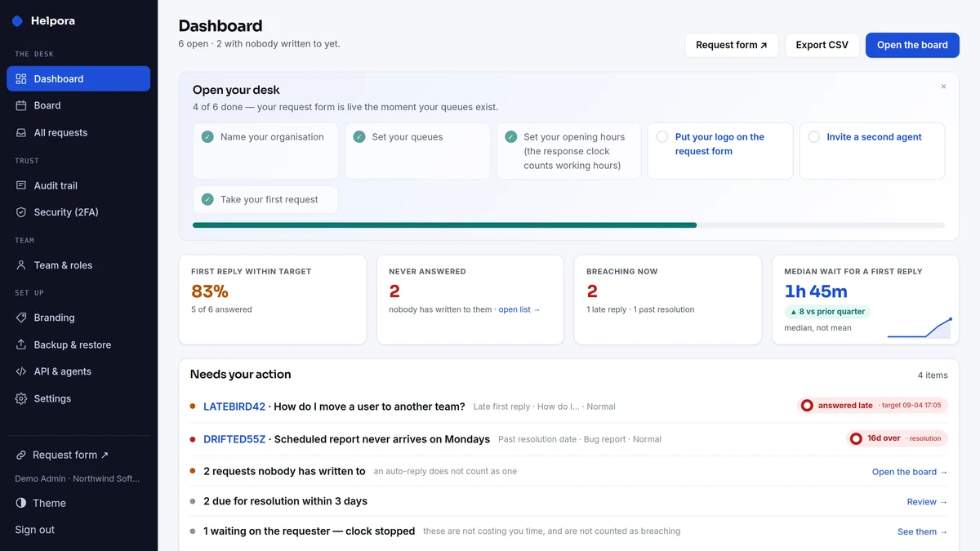Click the answered late status circle icon
This screenshot has width=980, height=551.
click(x=807, y=406)
